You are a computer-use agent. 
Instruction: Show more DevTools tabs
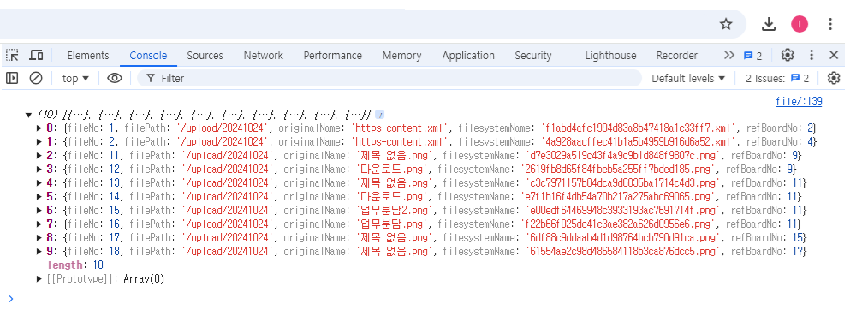pyautogui.click(x=729, y=55)
